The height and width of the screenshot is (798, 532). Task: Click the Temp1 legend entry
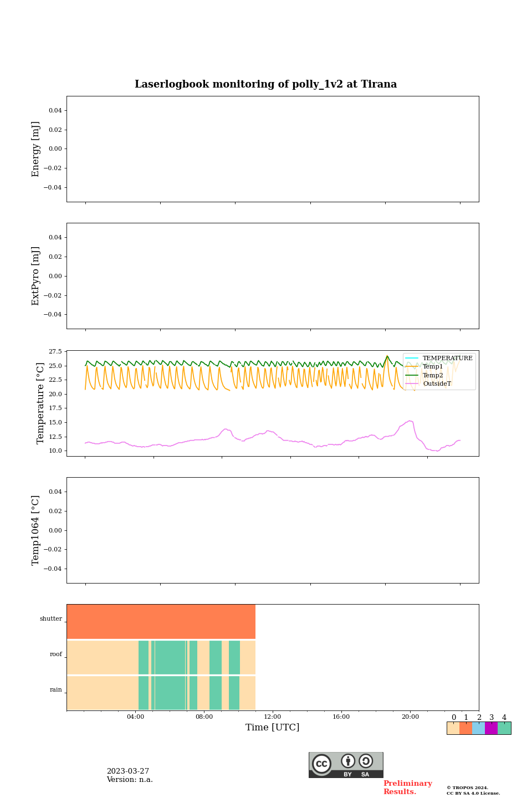tap(424, 366)
